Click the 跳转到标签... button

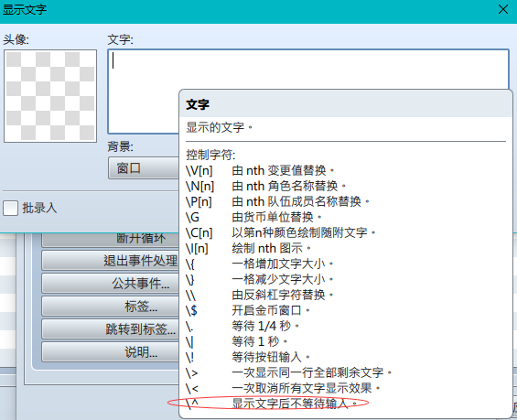[111, 329]
